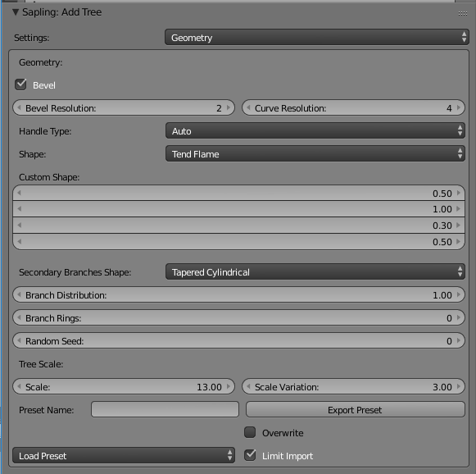476x474 pixels.
Task: Increase Curve Resolution with right arrow
Action: 459,107
